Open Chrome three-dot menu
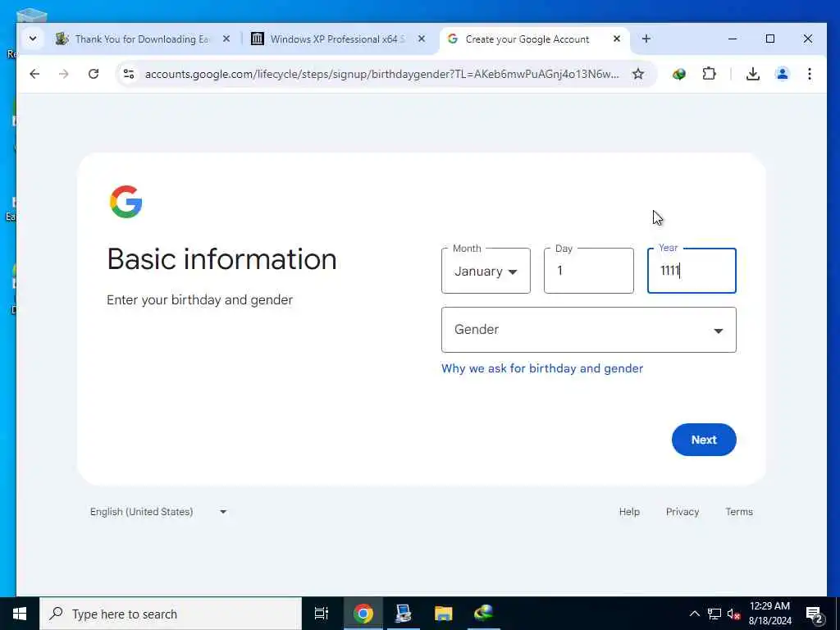Image resolution: width=840 pixels, height=630 pixels. (x=810, y=74)
